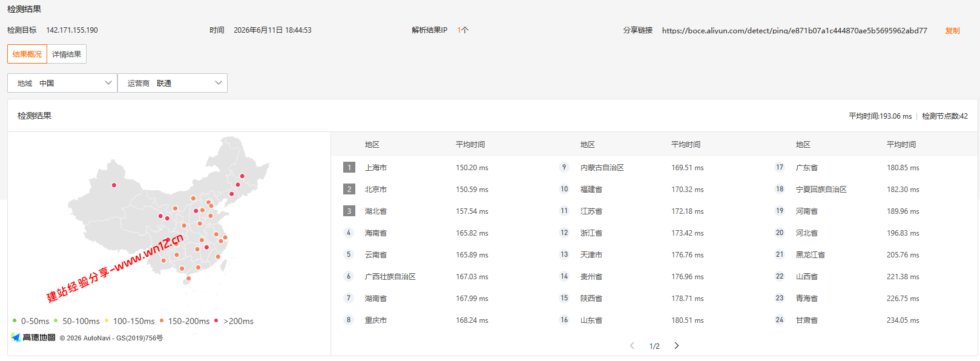Select the 海南省 region cell

coord(376,233)
